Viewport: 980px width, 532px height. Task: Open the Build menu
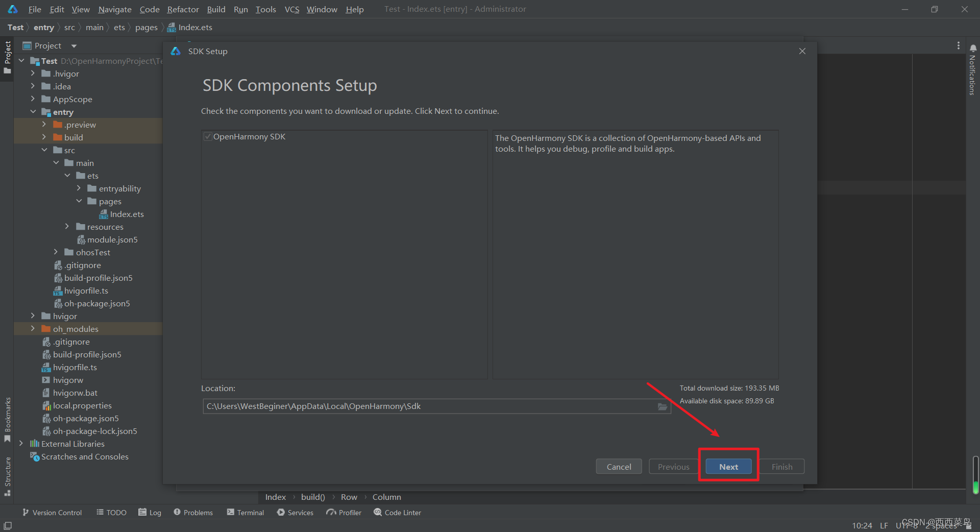point(216,9)
